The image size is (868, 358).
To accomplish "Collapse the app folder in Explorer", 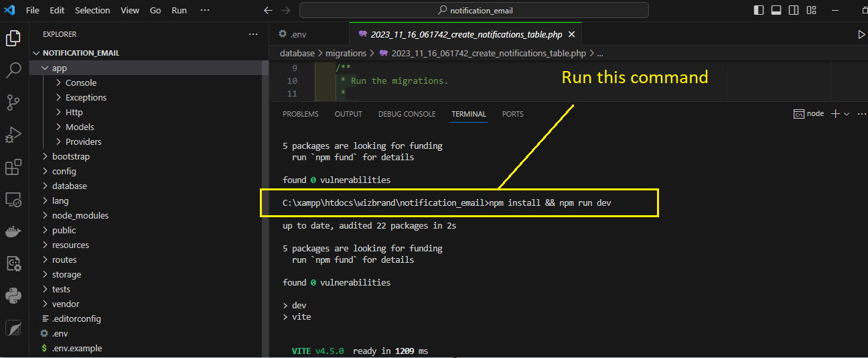I will coord(59,68).
